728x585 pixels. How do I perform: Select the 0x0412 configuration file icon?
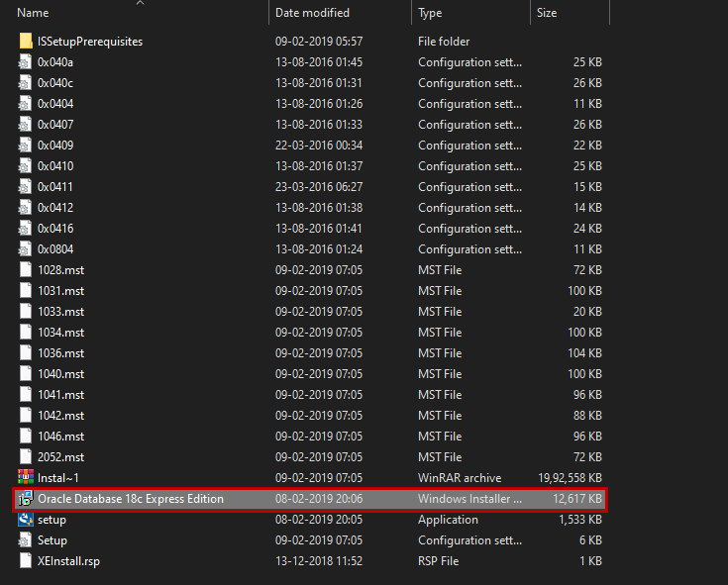click(x=26, y=207)
